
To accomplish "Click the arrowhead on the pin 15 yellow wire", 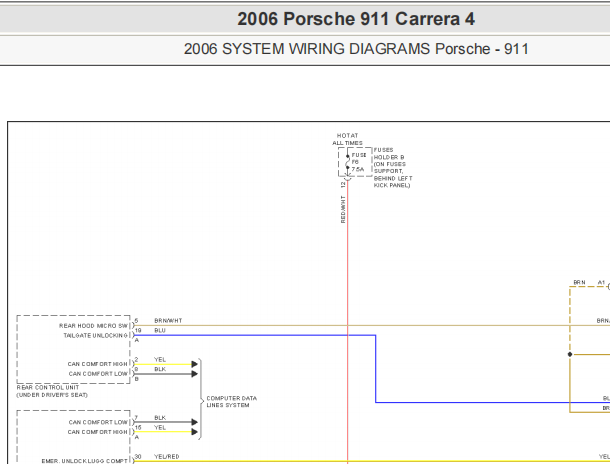I will [x=195, y=432].
